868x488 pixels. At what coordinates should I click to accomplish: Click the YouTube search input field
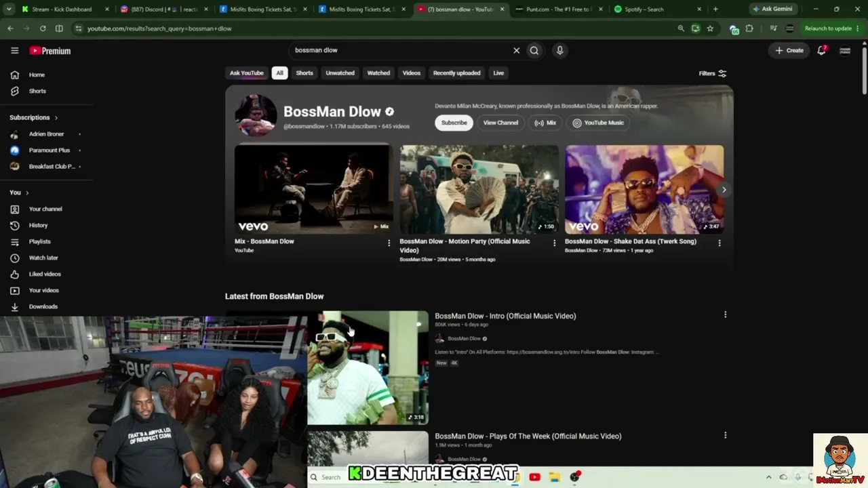tap(400, 50)
